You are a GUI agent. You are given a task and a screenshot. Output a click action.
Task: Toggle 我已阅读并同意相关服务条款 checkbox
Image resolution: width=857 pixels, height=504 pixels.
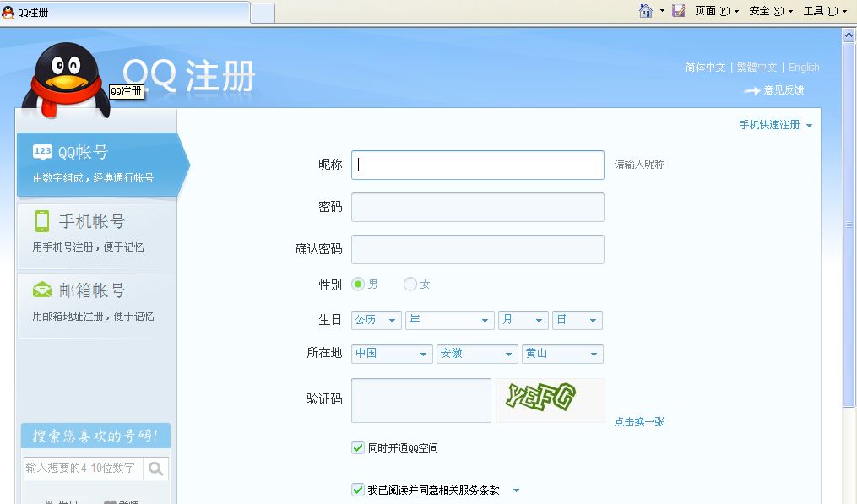click(x=358, y=490)
